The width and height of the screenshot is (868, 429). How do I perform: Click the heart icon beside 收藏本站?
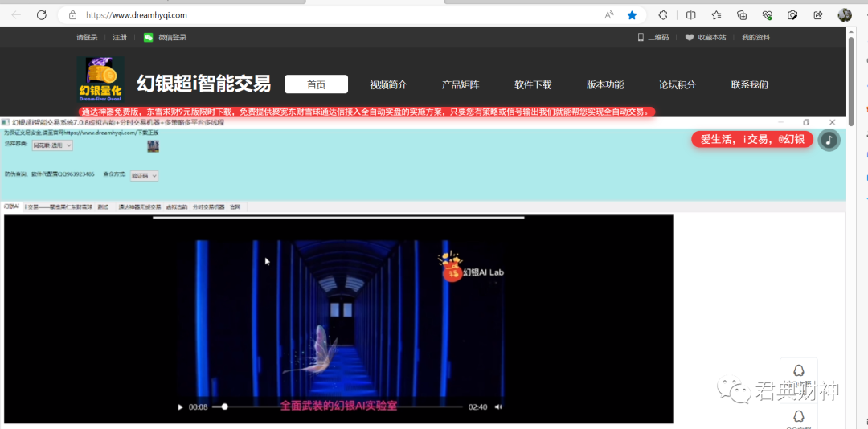690,38
